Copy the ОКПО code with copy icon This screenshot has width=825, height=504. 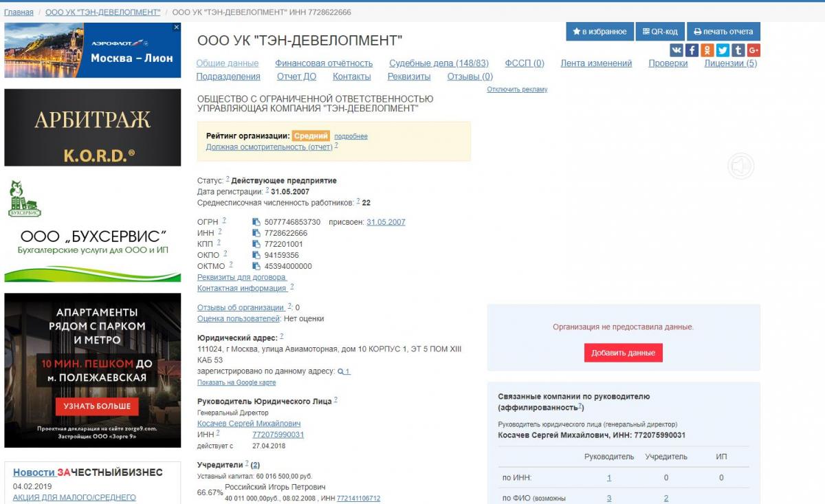tap(256, 255)
